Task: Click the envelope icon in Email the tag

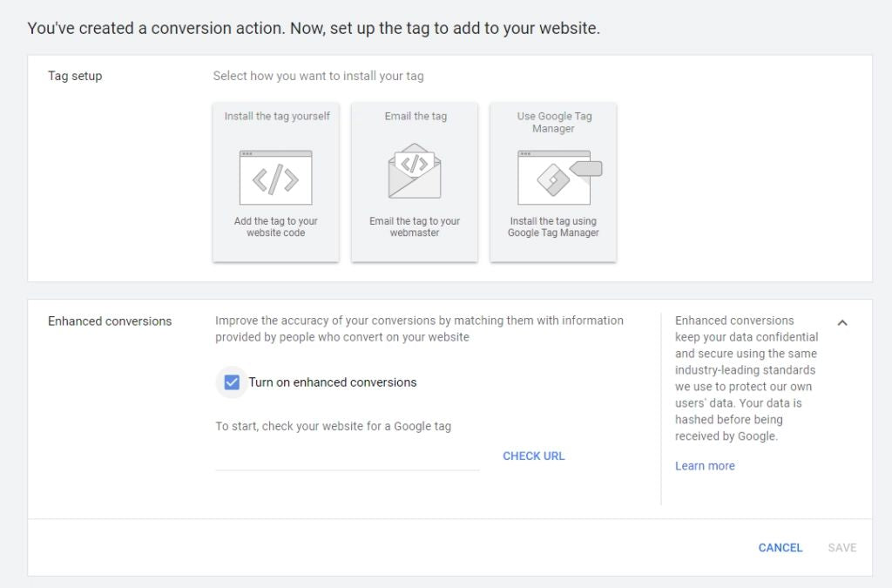Action: point(415,172)
